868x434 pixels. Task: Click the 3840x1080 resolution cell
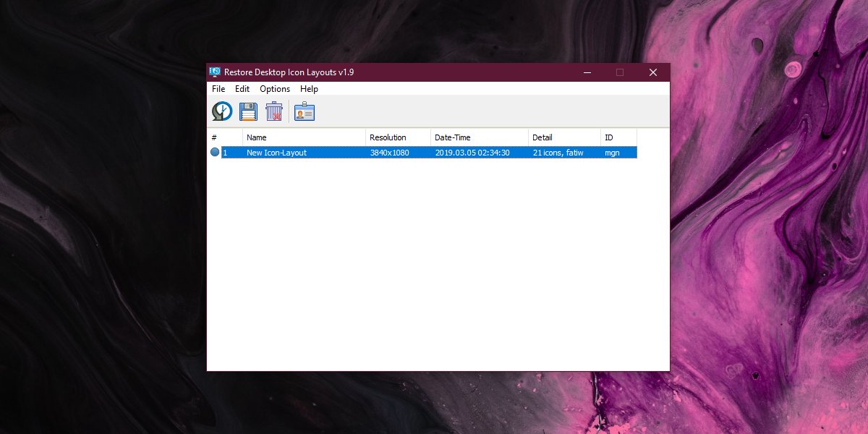[391, 152]
